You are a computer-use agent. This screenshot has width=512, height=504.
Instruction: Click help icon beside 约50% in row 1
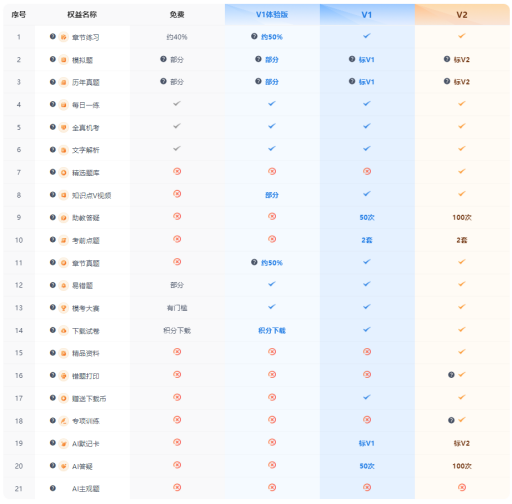pos(254,36)
